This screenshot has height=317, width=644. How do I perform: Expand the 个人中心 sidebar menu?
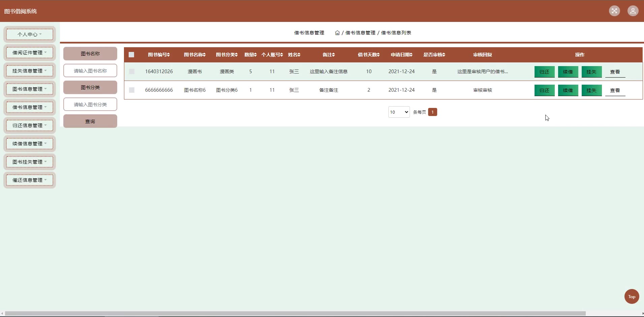pyautogui.click(x=30, y=34)
